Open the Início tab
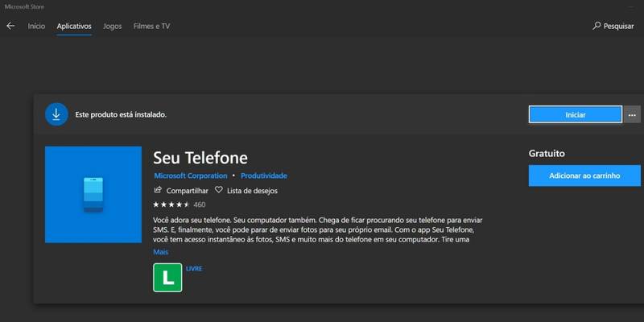 point(36,26)
